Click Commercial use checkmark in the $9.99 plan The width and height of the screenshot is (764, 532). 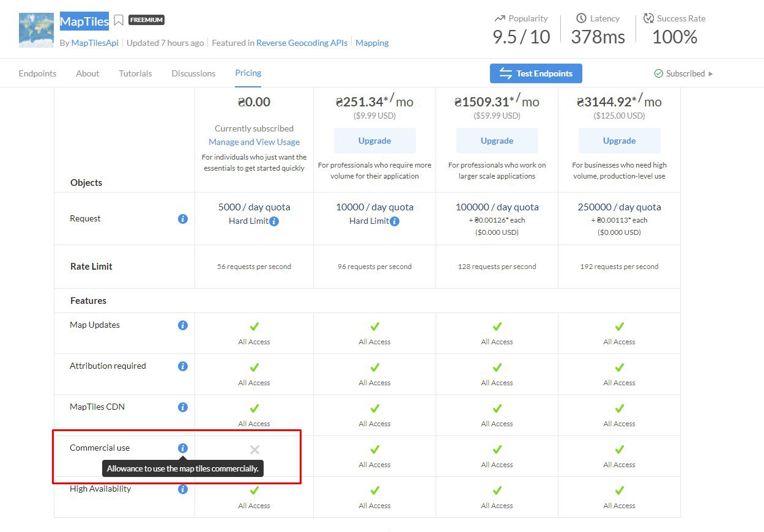(375, 449)
